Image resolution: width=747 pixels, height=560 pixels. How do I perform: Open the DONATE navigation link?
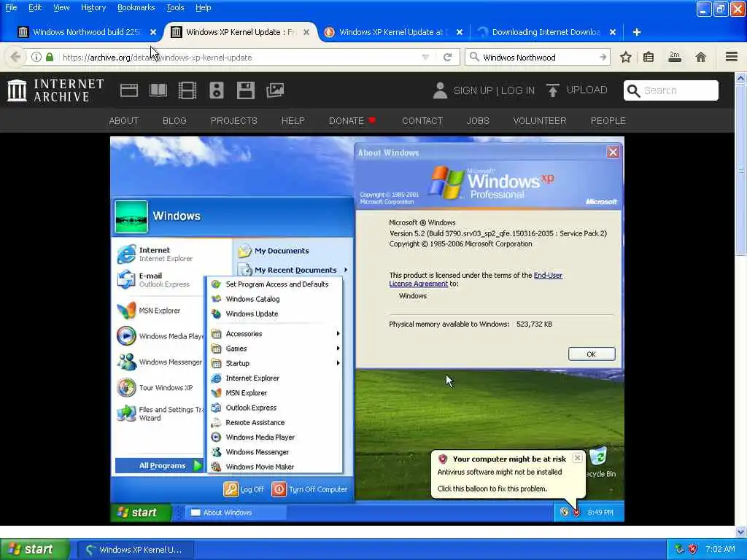point(352,121)
